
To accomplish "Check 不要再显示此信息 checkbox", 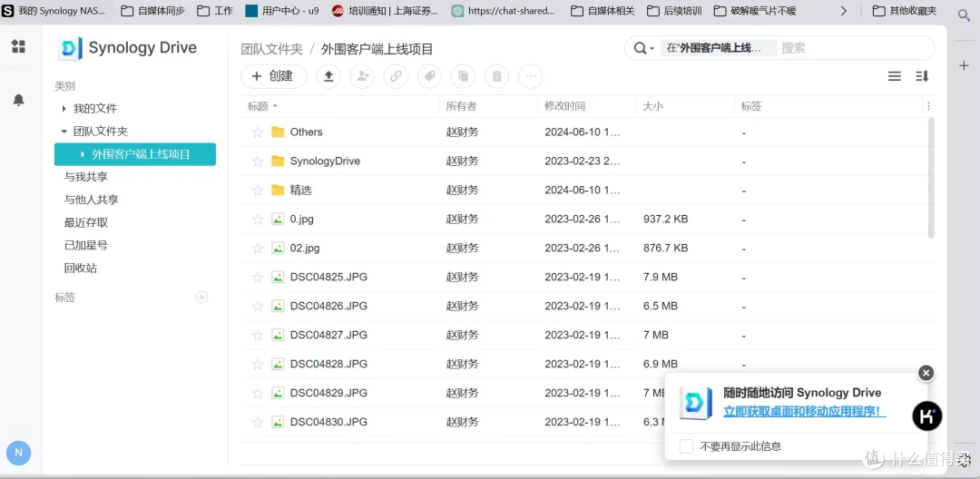I will (686, 446).
